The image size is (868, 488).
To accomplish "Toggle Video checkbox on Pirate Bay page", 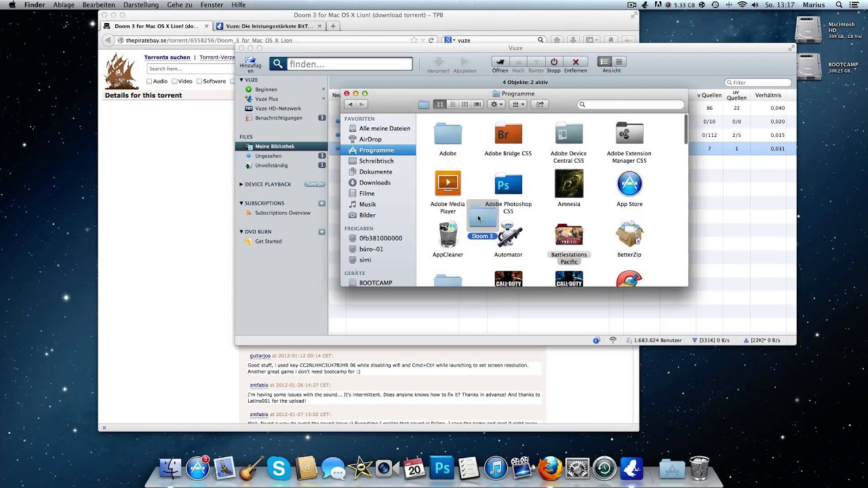I will [174, 81].
